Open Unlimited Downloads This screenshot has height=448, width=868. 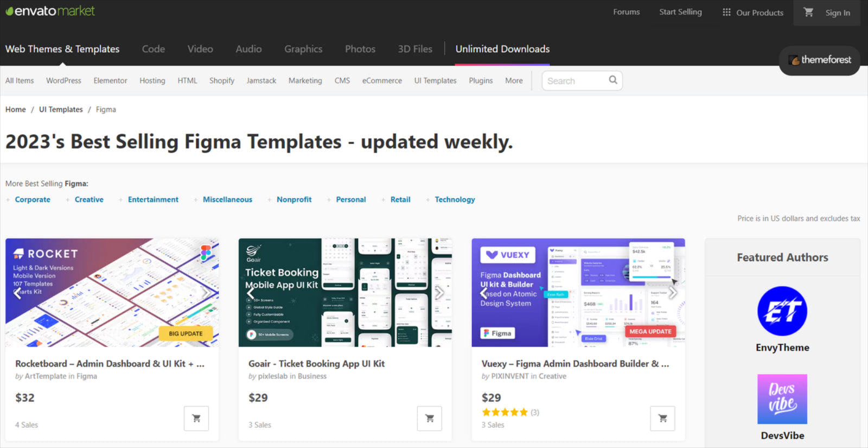pos(502,49)
